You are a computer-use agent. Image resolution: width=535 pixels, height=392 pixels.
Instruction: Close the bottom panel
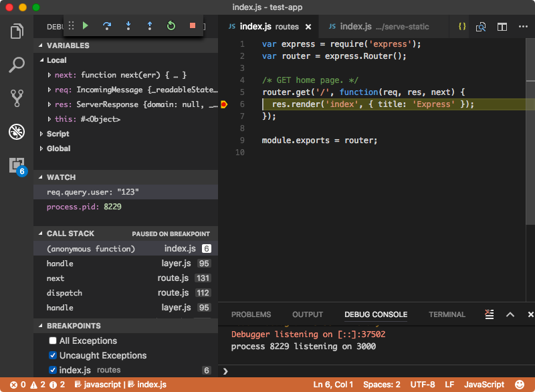530,314
